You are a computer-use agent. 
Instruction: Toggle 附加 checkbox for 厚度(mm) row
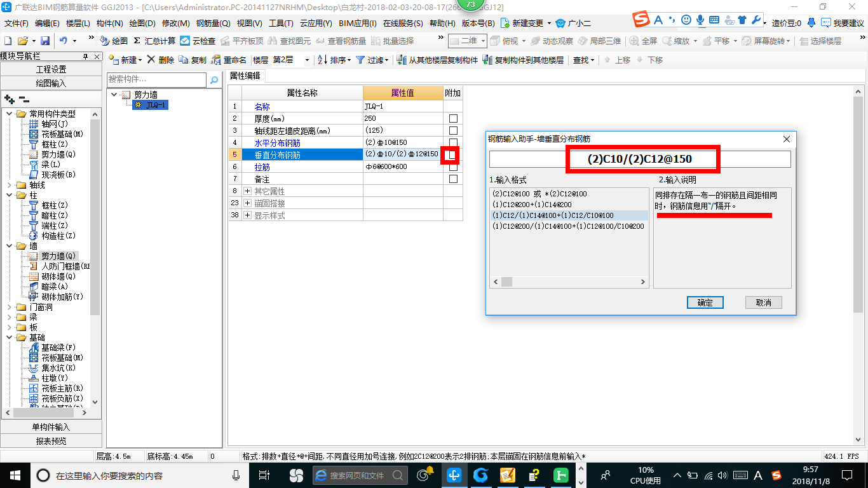(453, 118)
